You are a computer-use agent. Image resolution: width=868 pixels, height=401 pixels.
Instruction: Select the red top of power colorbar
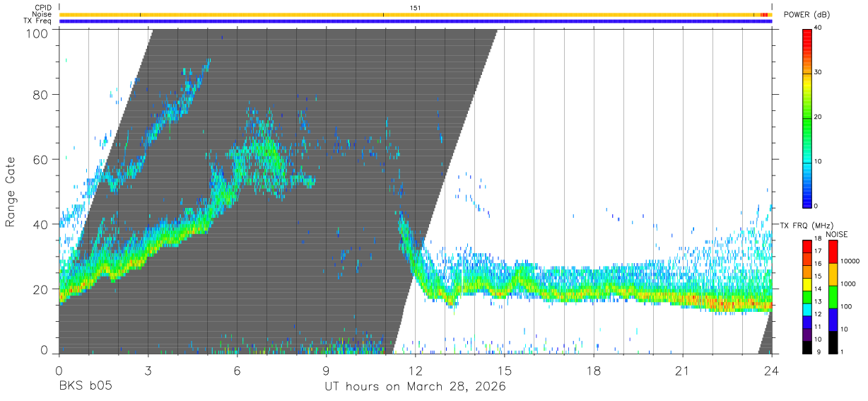click(x=807, y=35)
